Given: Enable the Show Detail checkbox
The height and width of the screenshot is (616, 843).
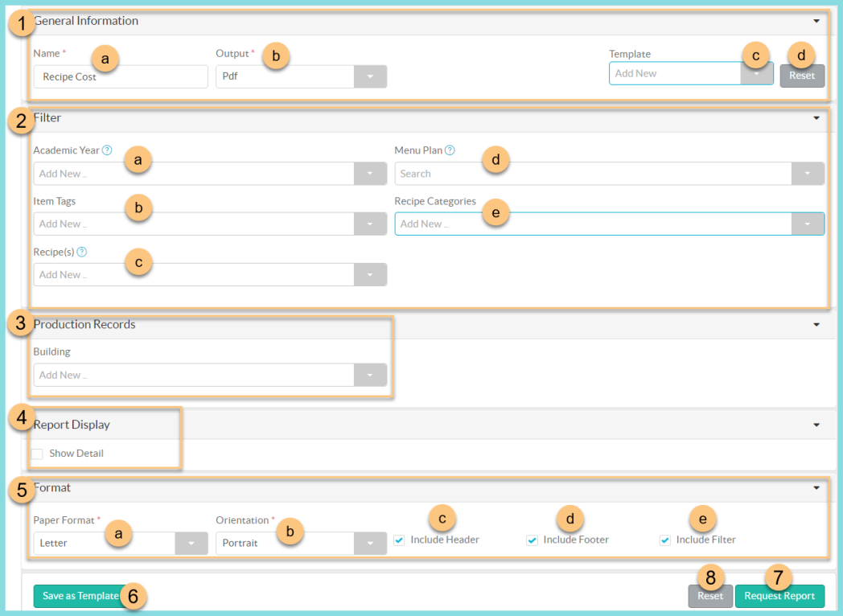Looking at the screenshot, I should point(38,454).
